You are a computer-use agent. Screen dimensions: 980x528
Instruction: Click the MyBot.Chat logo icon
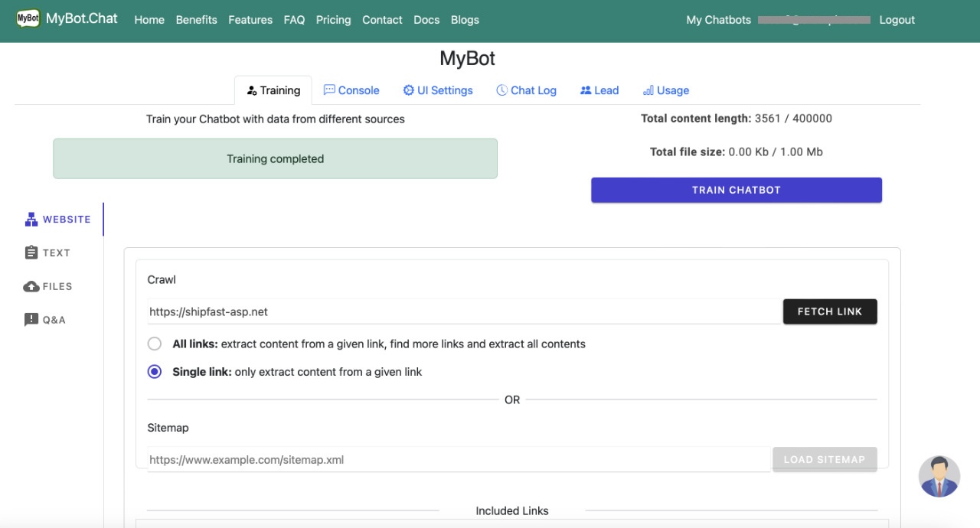pyautogui.click(x=28, y=17)
